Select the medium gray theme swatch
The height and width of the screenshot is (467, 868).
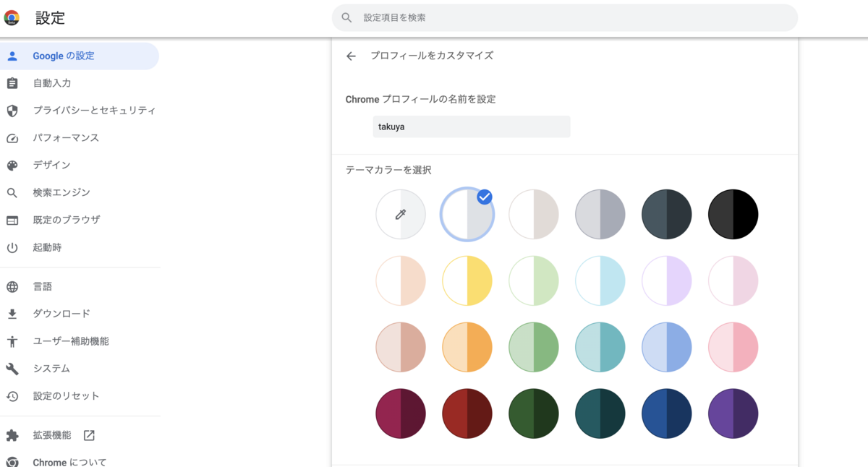(600, 214)
